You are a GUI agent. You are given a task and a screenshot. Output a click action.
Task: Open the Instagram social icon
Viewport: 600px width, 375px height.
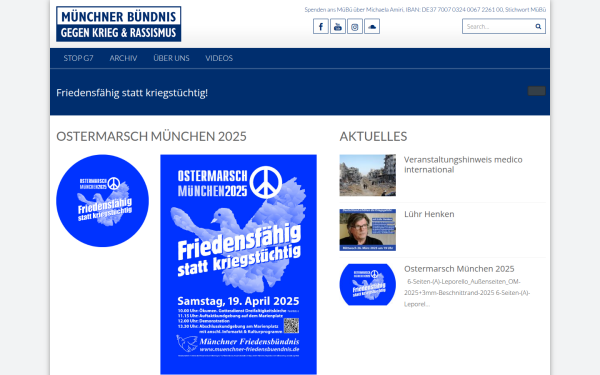[355, 26]
